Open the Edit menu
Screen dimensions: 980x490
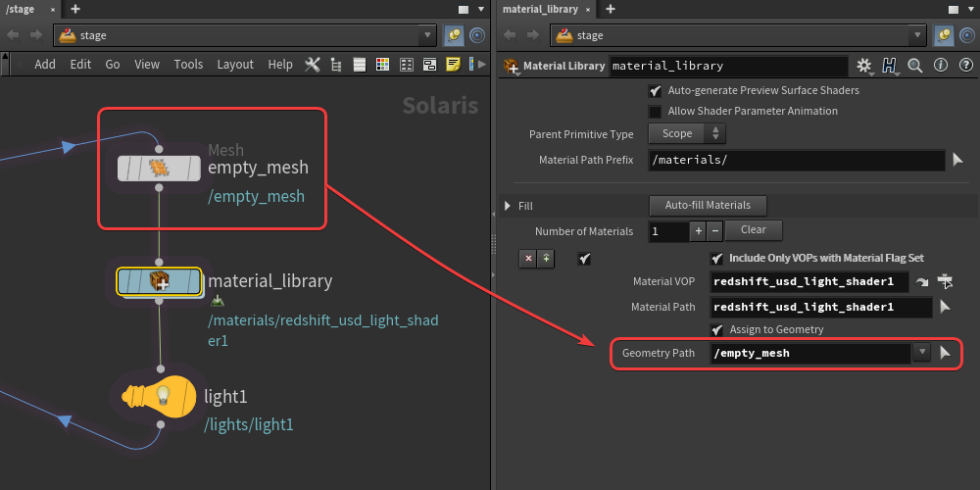coord(80,65)
